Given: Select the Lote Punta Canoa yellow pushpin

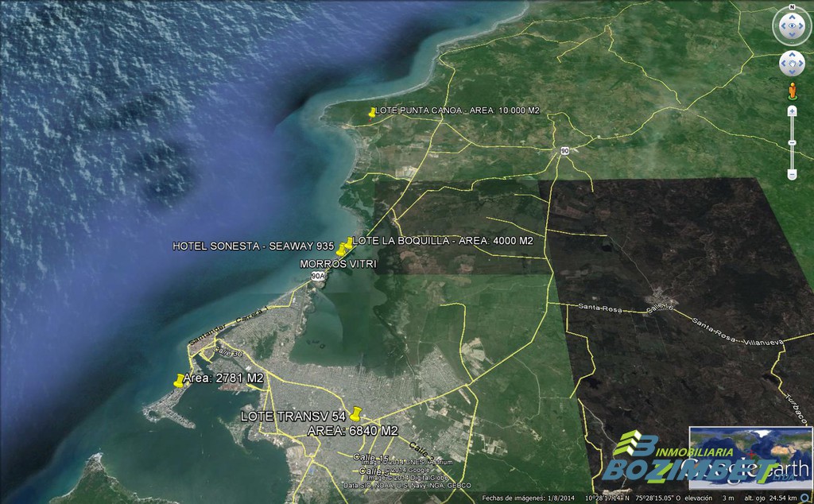Looking at the screenshot, I should pos(371,113).
